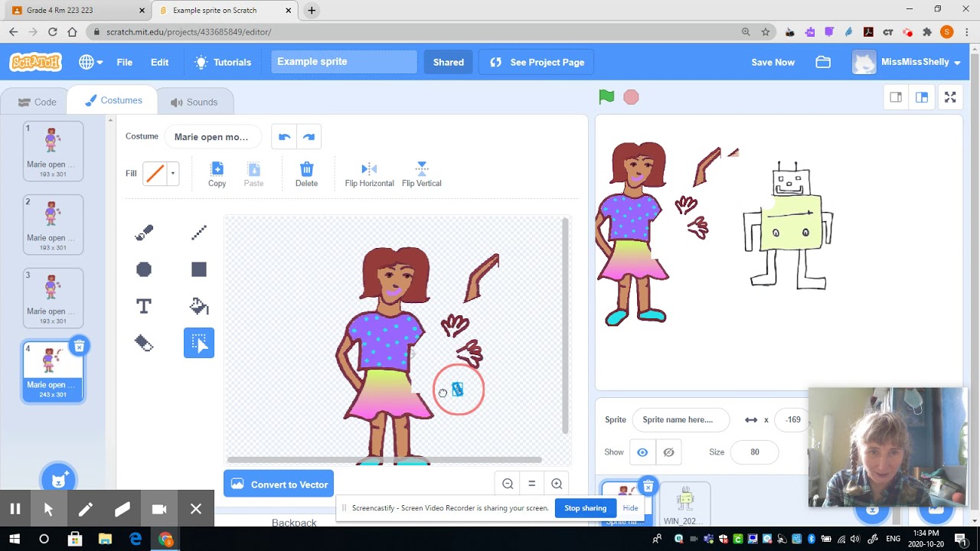The height and width of the screenshot is (551, 980).
Task: Zoom out the paint canvas
Action: pos(508,484)
